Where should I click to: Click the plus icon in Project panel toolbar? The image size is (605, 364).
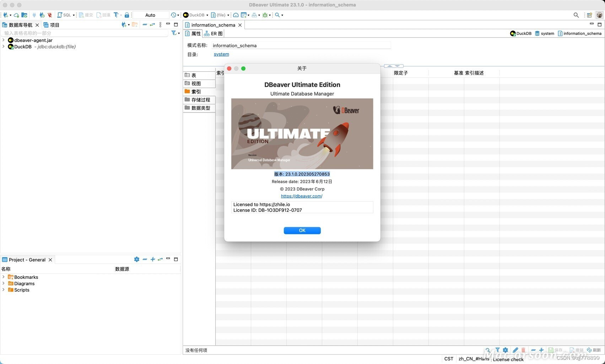[153, 259]
